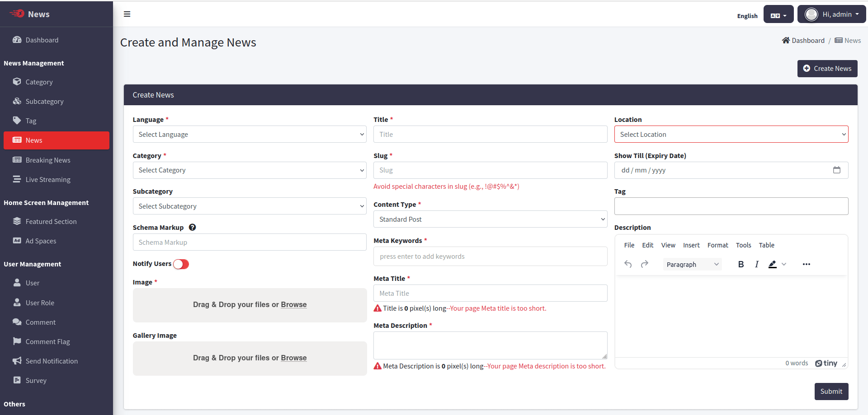Image resolution: width=868 pixels, height=415 pixels.
Task: Click the redo icon in the editor
Action: click(x=645, y=264)
